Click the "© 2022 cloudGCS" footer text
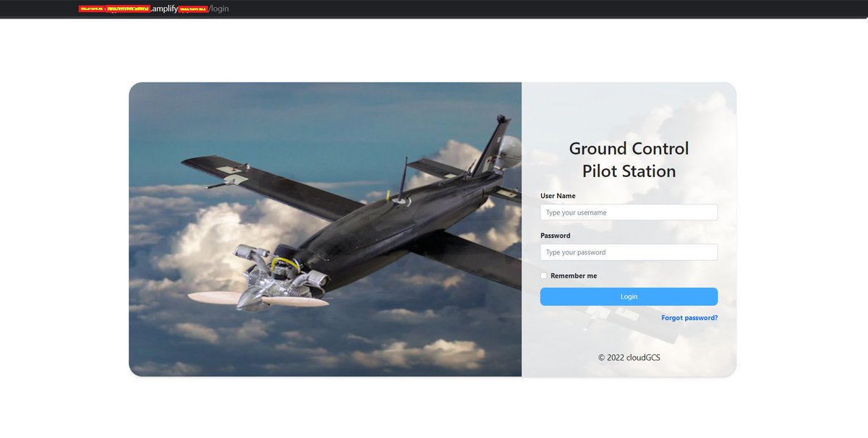 pos(629,357)
